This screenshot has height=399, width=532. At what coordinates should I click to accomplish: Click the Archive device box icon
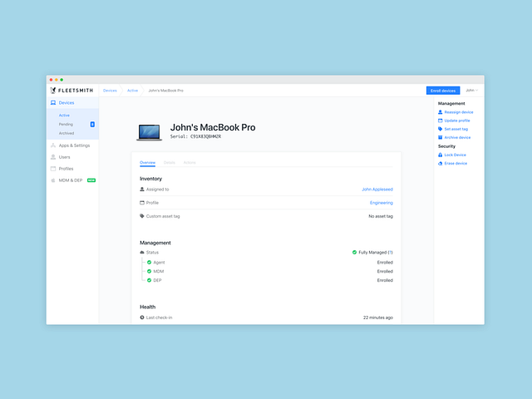coord(441,137)
